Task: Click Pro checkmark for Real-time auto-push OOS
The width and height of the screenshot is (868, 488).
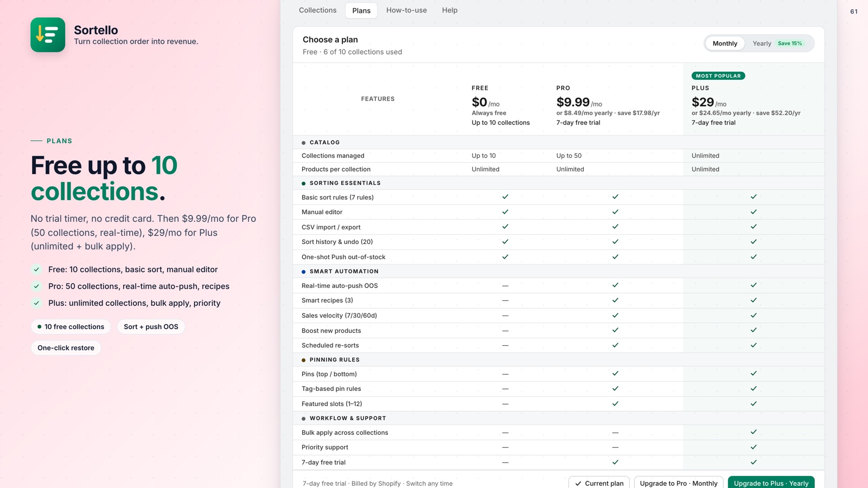Action: [x=615, y=285]
